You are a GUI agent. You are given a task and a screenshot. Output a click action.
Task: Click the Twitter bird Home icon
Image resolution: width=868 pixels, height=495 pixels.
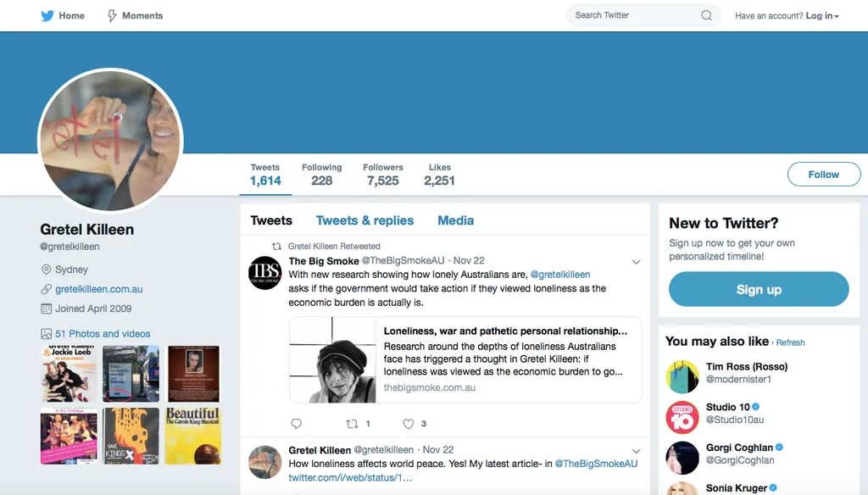pyautogui.click(x=47, y=15)
